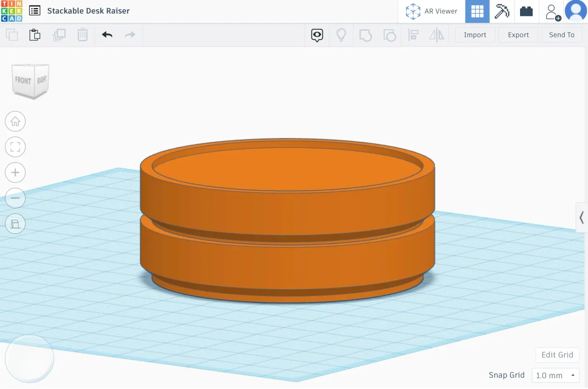Click the view cube Front face
The height and width of the screenshot is (389, 588).
pos(23,81)
